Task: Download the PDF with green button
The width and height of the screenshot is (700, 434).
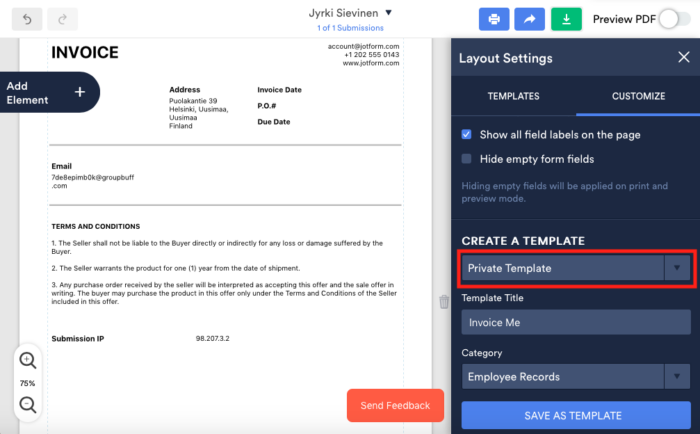Action: click(x=566, y=19)
